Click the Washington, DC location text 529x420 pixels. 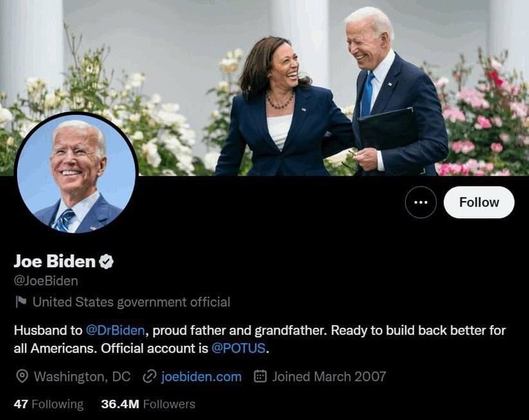pos(82,377)
